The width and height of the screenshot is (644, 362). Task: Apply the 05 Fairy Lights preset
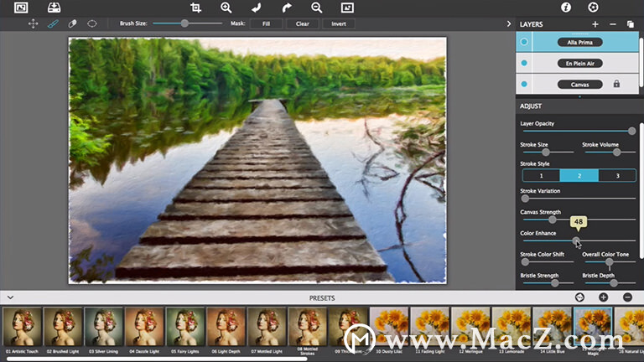pyautogui.click(x=185, y=327)
